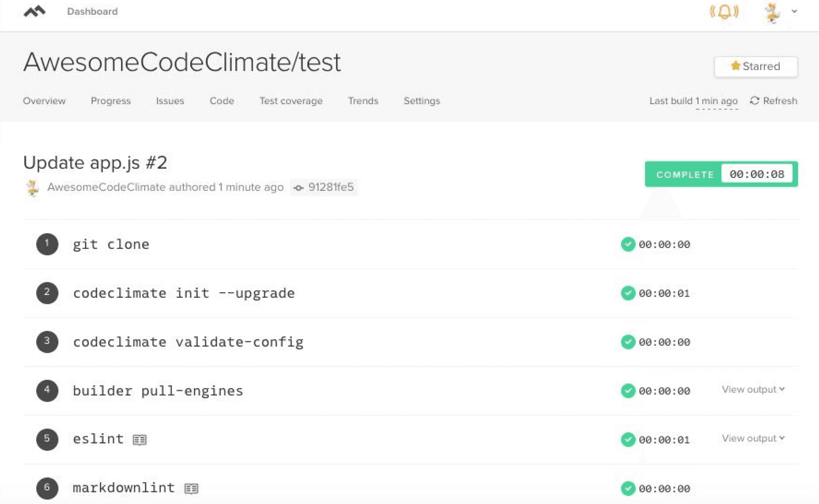Click the commit icon next to 91281fe5
Viewport: 819px width, 504px height.
click(298, 187)
